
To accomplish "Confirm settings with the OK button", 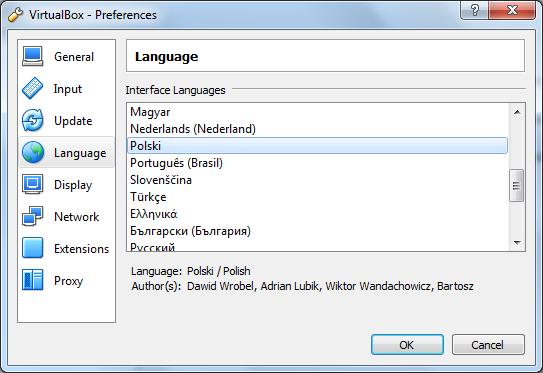I will coord(407,345).
